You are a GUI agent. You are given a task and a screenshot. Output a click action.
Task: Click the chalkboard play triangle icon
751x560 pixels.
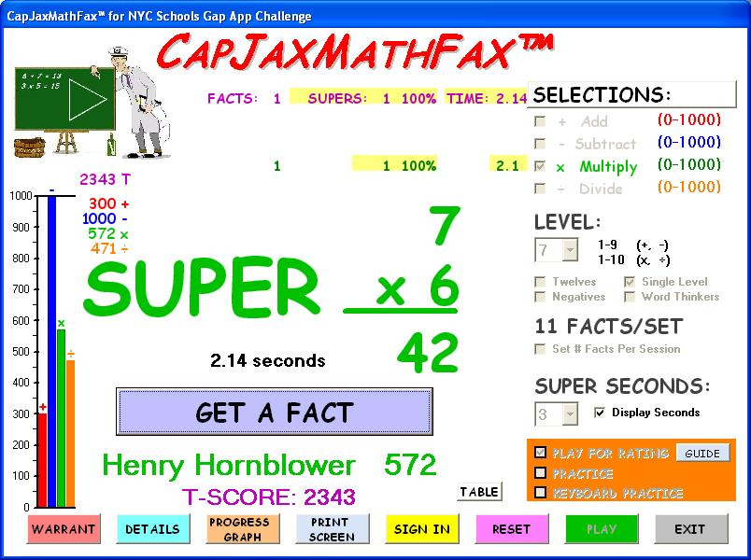(x=88, y=100)
